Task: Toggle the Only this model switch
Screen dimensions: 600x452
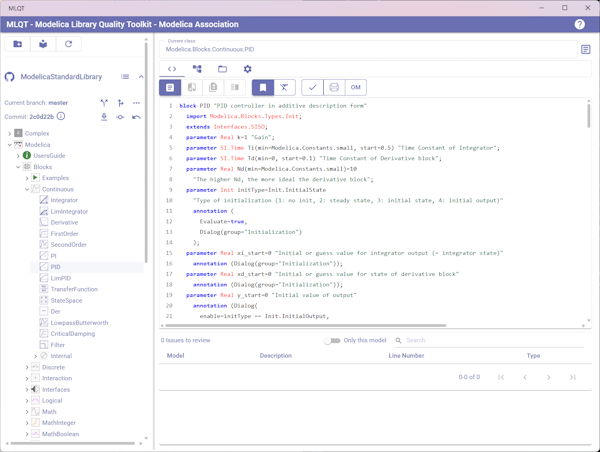Action: [x=332, y=340]
